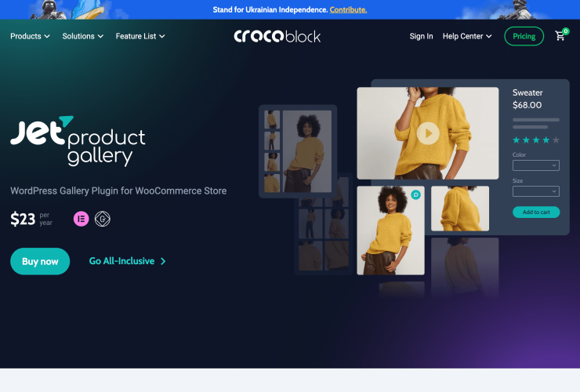The image size is (580, 392).
Task: Click the teal zoom magnifier icon
Action: (415, 194)
